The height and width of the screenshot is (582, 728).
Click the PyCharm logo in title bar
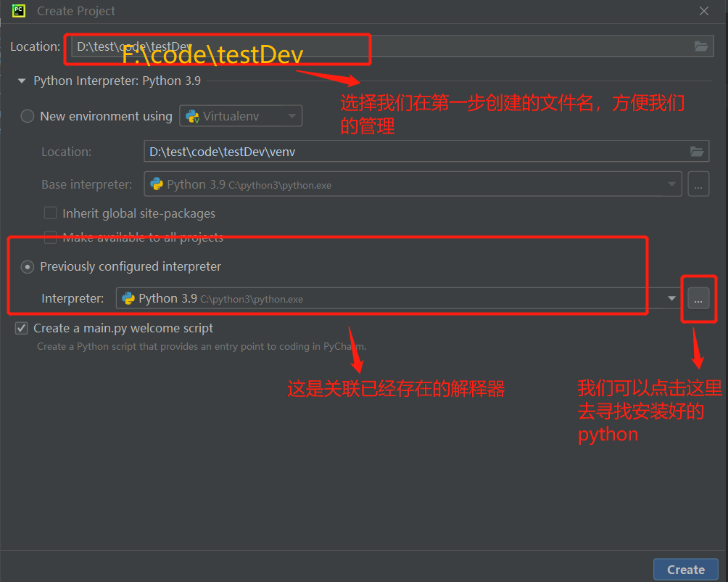pos(19,11)
